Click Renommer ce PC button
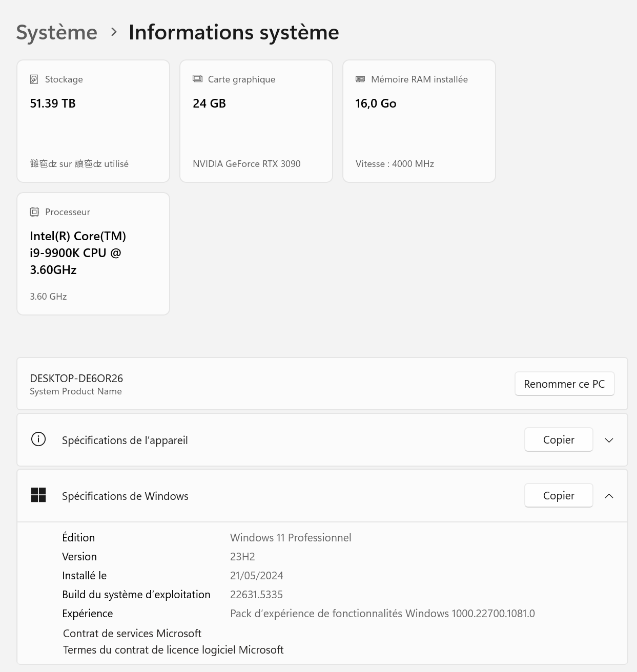 (564, 384)
